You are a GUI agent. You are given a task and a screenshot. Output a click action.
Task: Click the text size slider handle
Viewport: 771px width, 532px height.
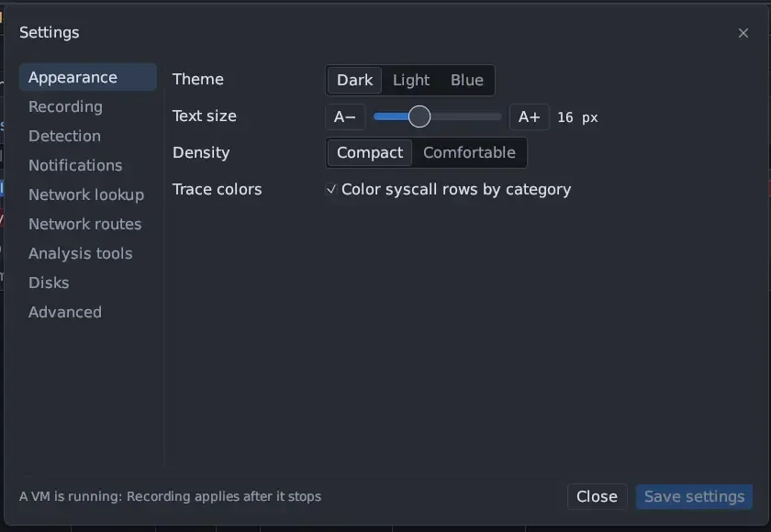(x=419, y=116)
